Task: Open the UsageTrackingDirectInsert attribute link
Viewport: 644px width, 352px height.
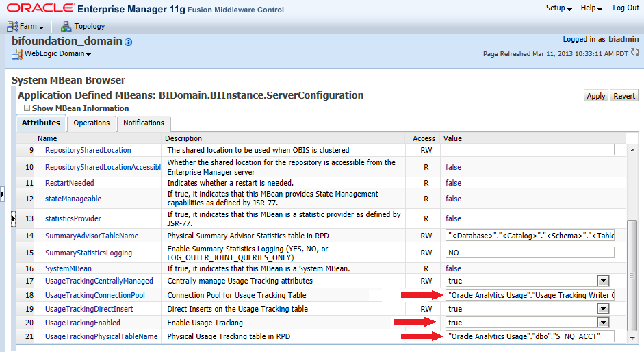Action: pos(89,309)
